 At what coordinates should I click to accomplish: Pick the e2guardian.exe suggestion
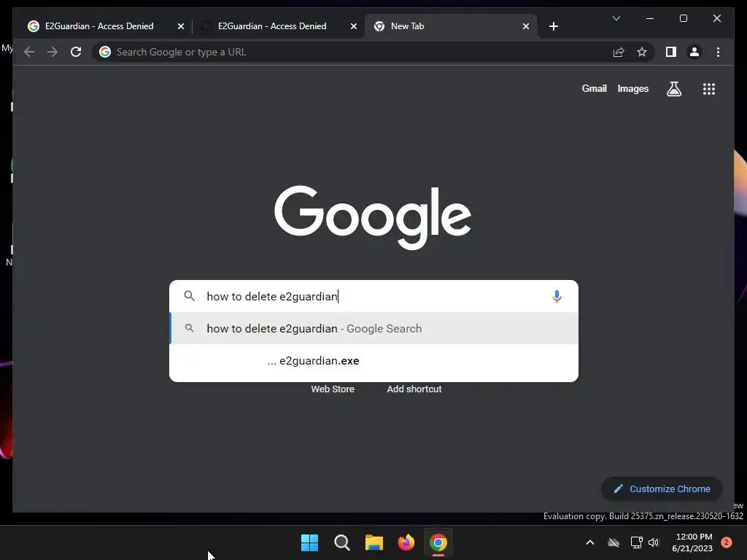pos(373,361)
